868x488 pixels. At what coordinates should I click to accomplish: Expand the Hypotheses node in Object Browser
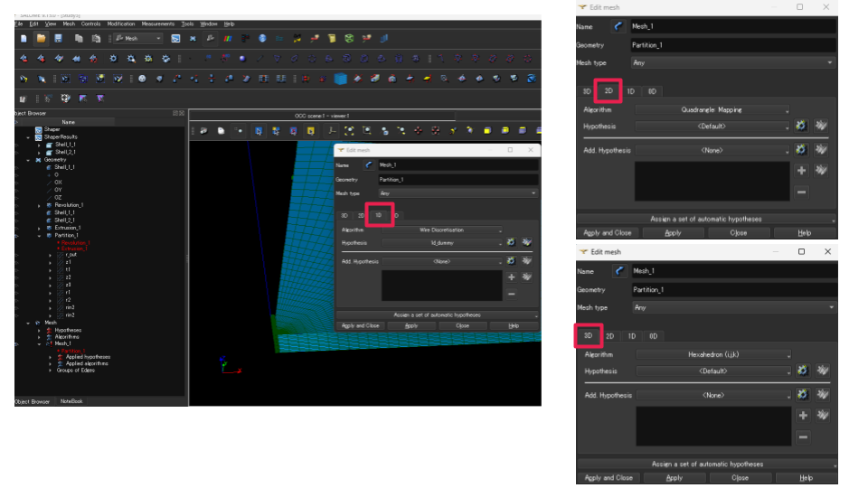(38, 330)
